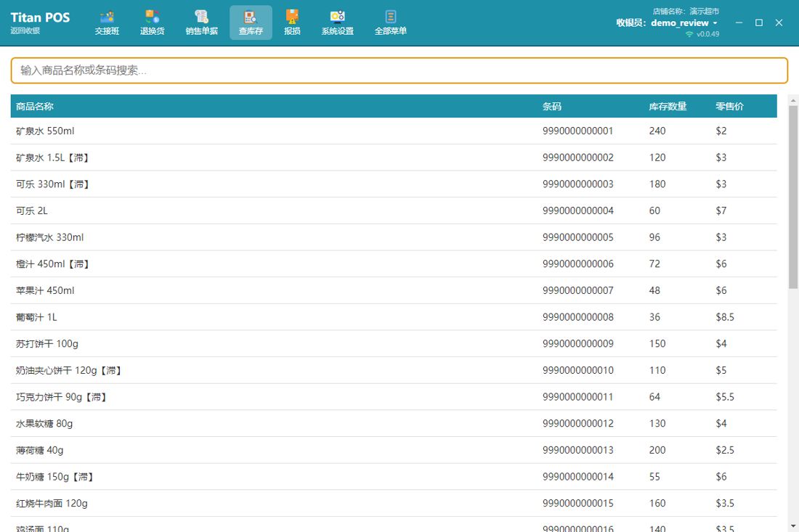Select the 矿泉水 550ml row
799x532 pixels.
[394, 131]
